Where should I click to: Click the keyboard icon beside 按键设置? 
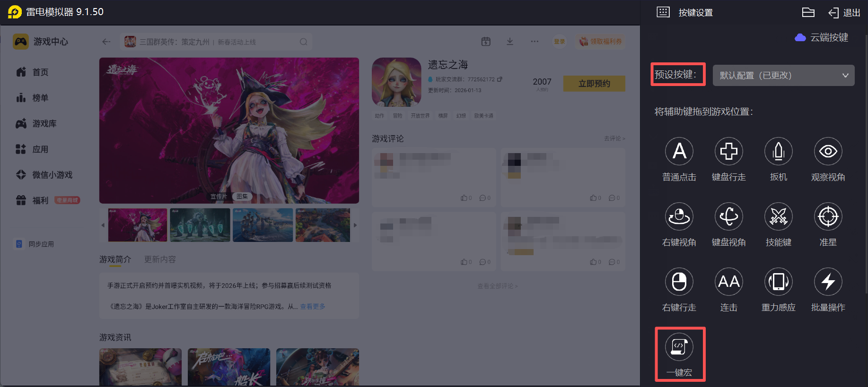pyautogui.click(x=663, y=12)
